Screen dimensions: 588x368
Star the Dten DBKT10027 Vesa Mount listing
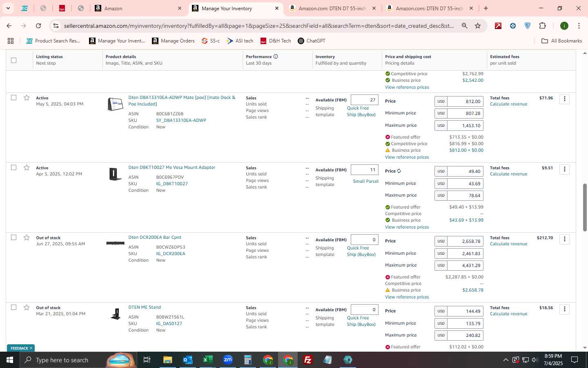[x=27, y=168]
